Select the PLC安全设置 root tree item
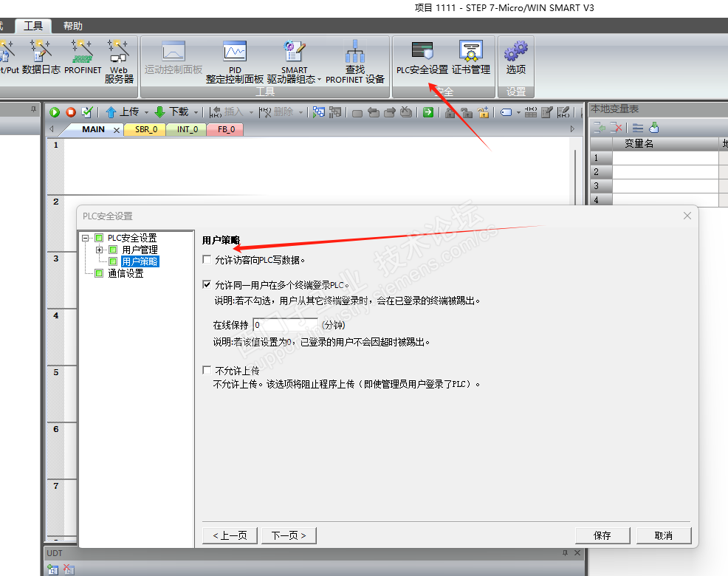728x576 pixels. [x=132, y=238]
